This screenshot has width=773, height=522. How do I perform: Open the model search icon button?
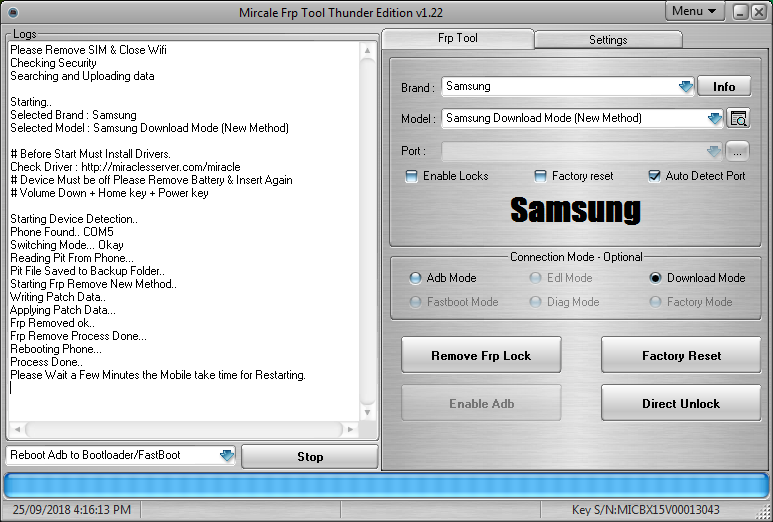point(738,118)
